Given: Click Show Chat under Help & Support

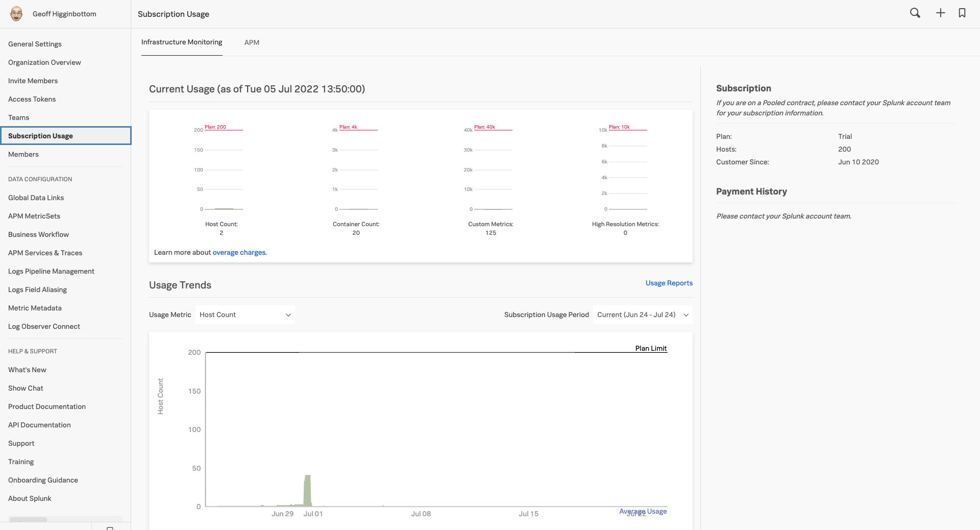Looking at the screenshot, I should tap(26, 388).
